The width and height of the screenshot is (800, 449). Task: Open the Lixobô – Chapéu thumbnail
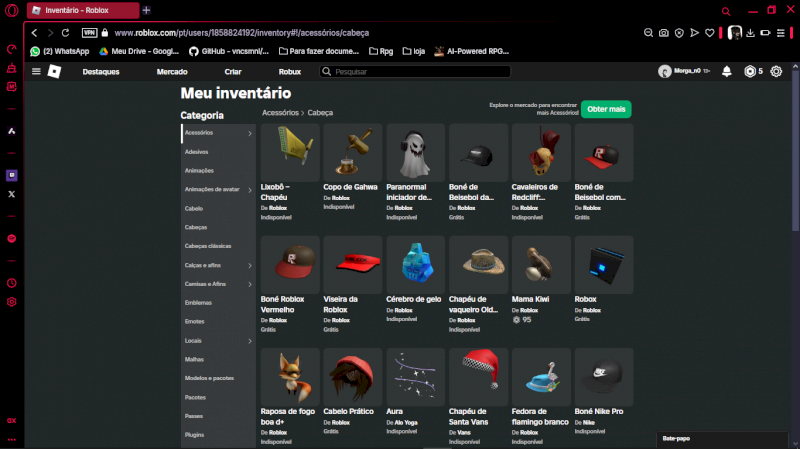click(290, 153)
